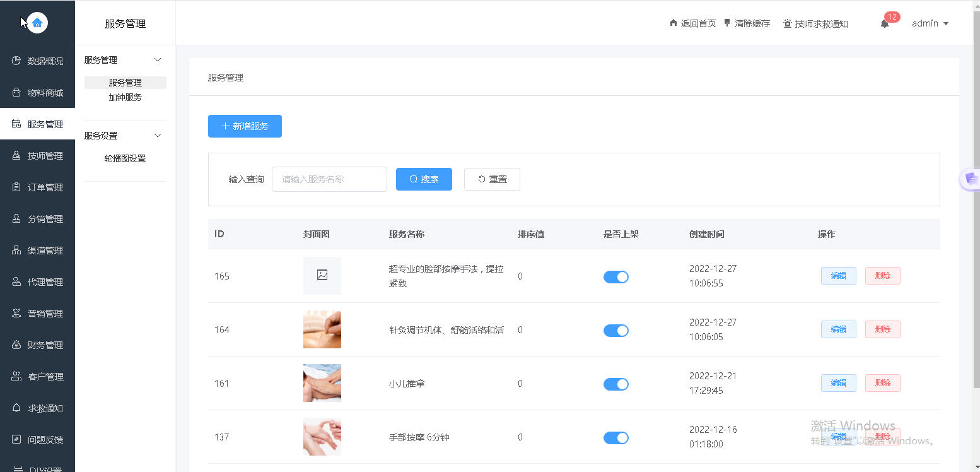Click the 返回首页 house icon
The image size is (980, 472).
click(674, 23)
